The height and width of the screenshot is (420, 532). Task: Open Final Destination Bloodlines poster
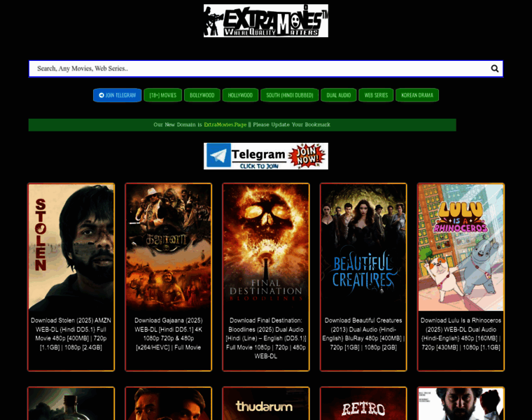pyautogui.click(x=266, y=247)
